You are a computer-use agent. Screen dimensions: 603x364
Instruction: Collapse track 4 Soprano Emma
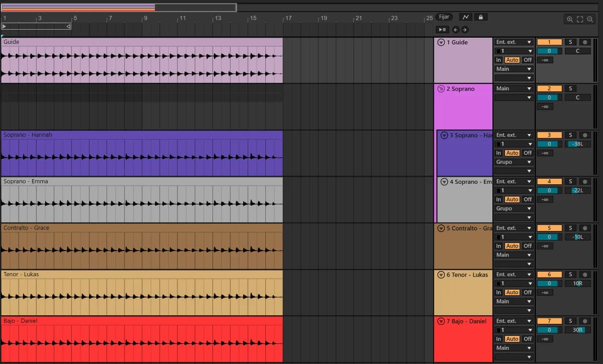pos(444,182)
